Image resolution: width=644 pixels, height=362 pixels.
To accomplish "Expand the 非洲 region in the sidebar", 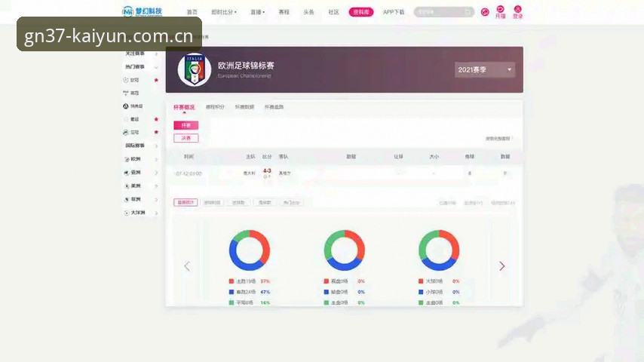I will [141, 199].
